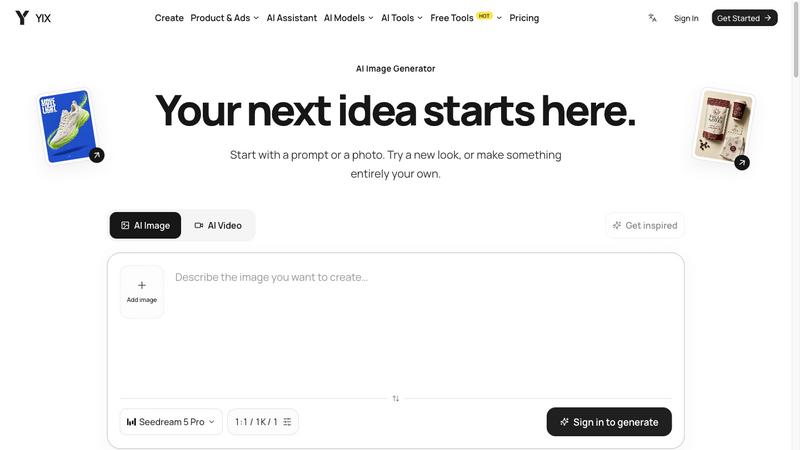The height and width of the screenshot is (450, 800).
Task: Open the Create menu item
Action: tap(169, 18)
